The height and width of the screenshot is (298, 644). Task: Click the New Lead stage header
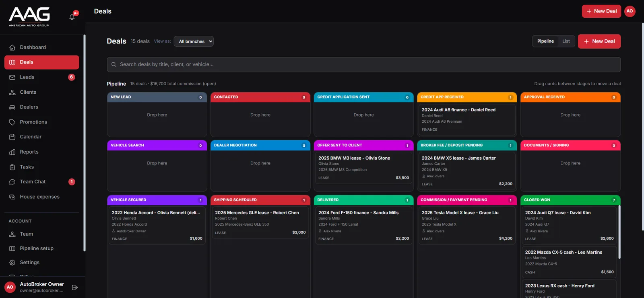tap(157, 97)
